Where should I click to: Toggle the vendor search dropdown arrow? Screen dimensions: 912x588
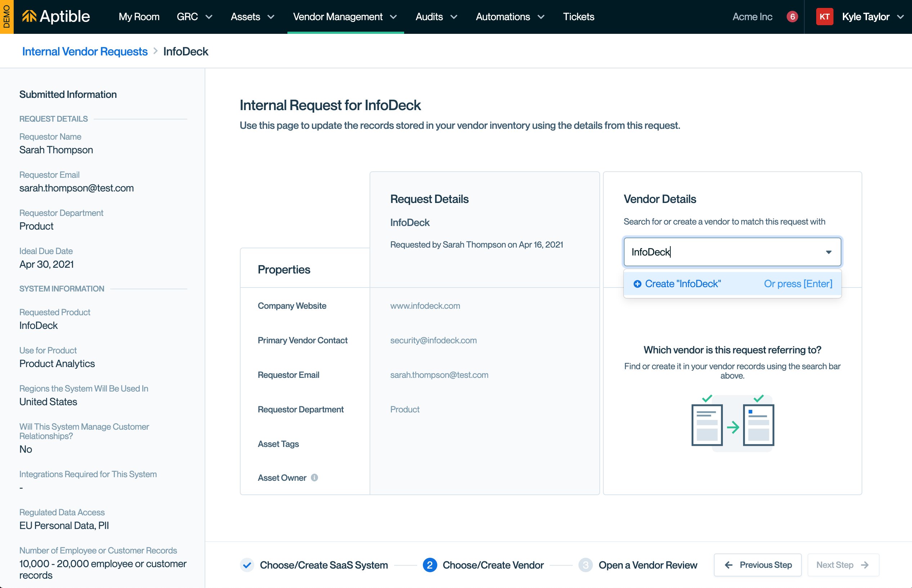coord(828,252)
